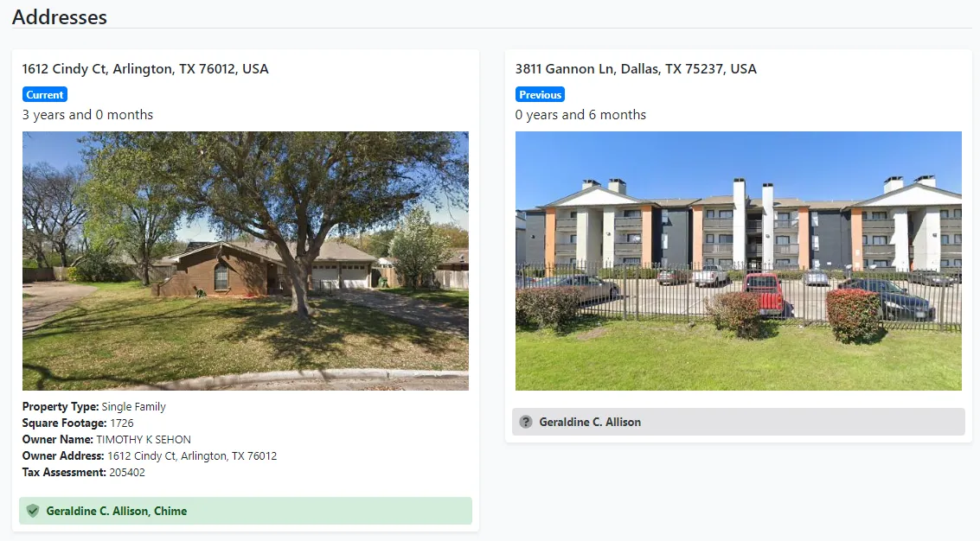Open the Cindy Ct house street view photo
The width and height of the screenshot is (980, 541).
click(x=246, y=260)
